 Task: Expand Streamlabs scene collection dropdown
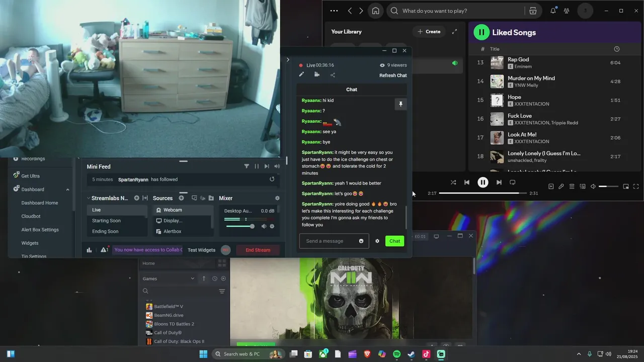point(89,198)
